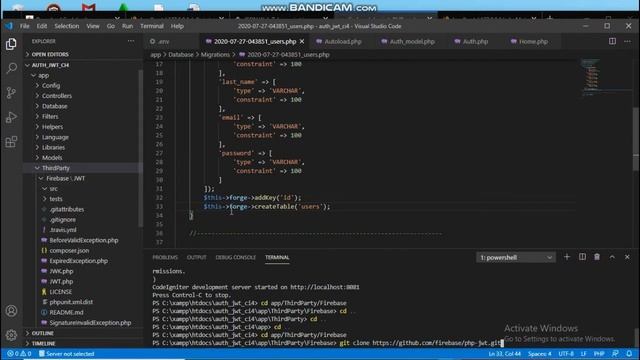Collapse the ThirdParty folder
This screenshot has height=360, width=640.
click(56, 168)
